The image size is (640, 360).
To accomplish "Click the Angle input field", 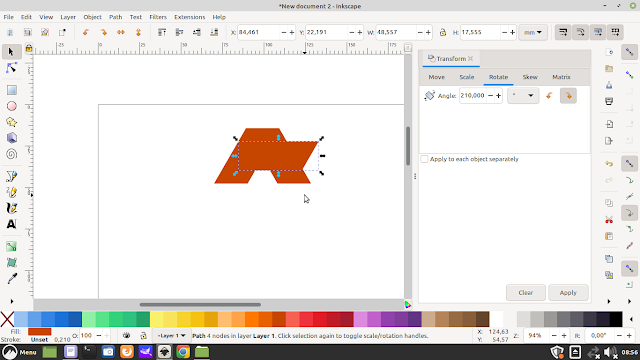I will pos(473,96).
